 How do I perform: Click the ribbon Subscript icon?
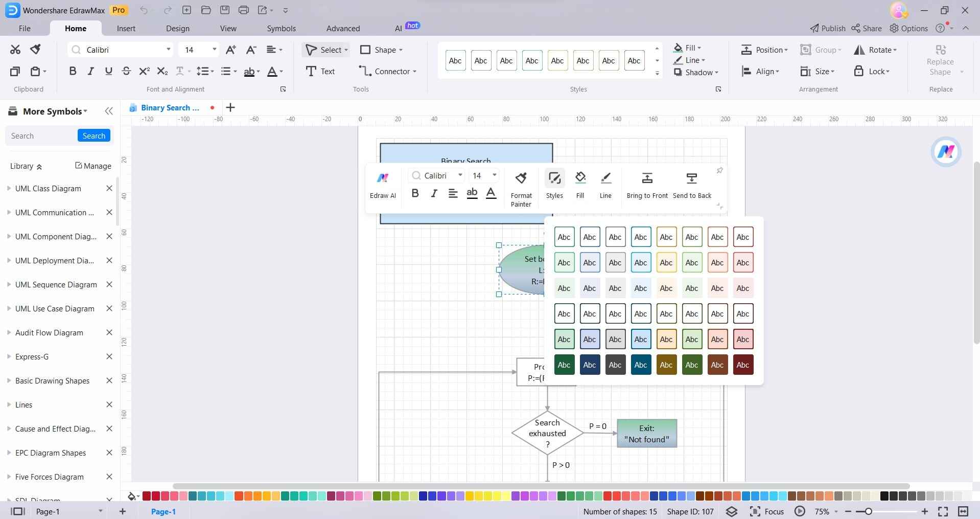pyautogui.click(x=162, y=71)
